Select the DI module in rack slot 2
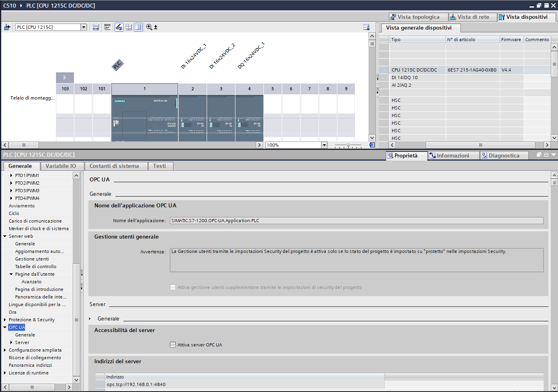The image size is (558, 392). tap(193, 118)
